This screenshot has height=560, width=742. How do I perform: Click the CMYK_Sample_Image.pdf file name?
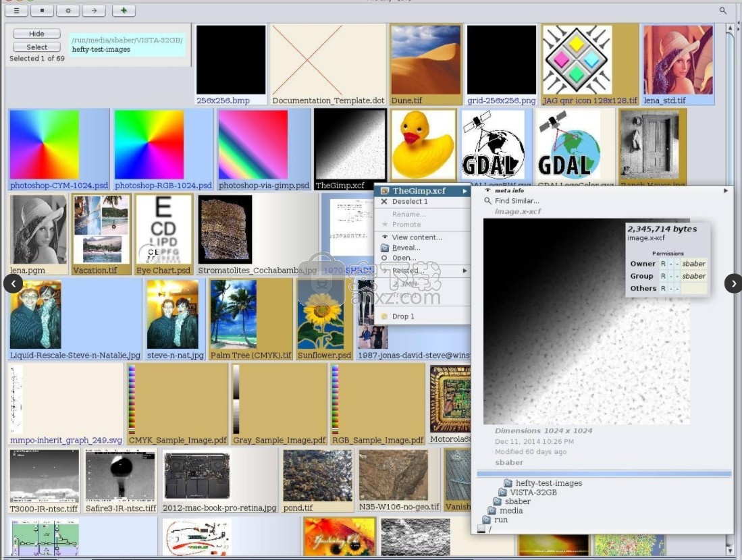178,441
